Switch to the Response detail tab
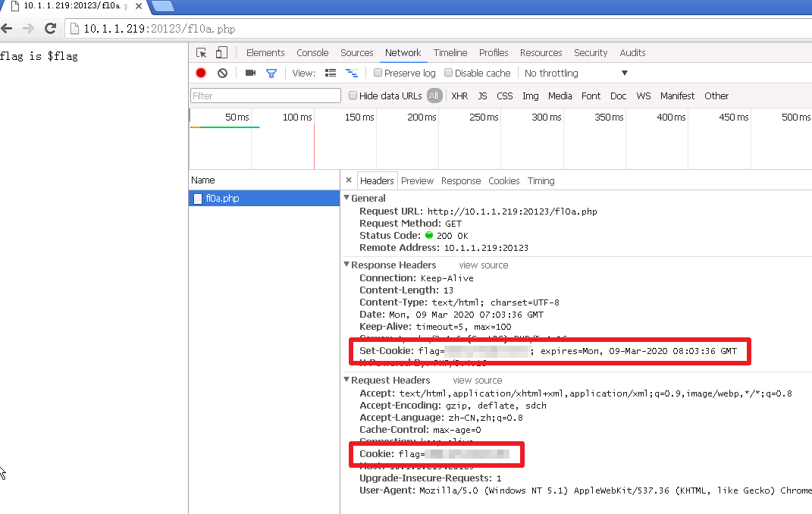 tap(461, 180)
